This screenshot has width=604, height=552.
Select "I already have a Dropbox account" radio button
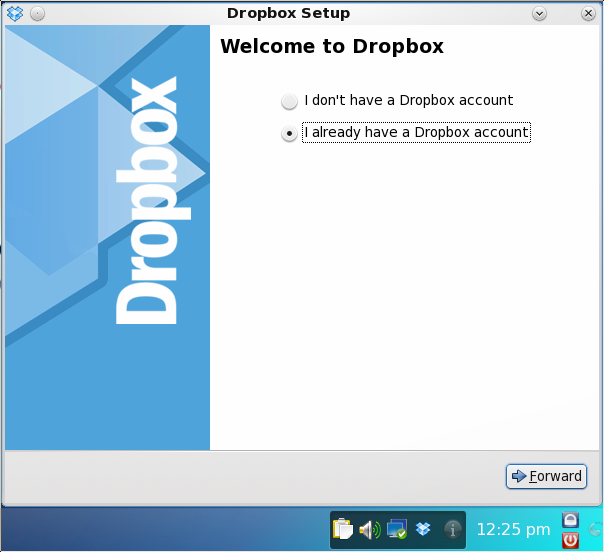pos(289,134)
